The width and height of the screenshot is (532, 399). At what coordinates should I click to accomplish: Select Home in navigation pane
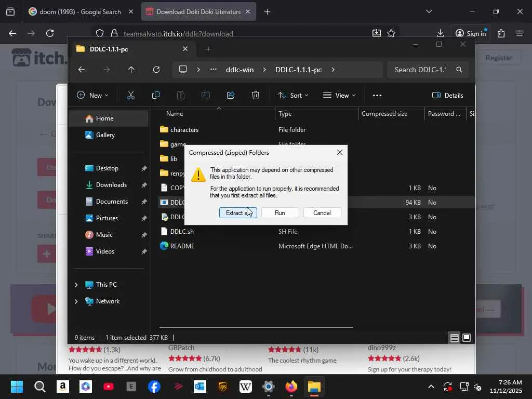tap(109, 118)
